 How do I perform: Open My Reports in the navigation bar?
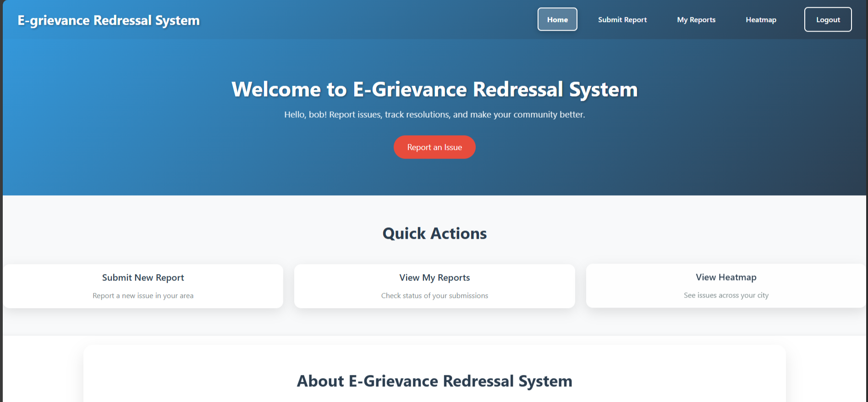pyautogui.click(x=696, y=20)
